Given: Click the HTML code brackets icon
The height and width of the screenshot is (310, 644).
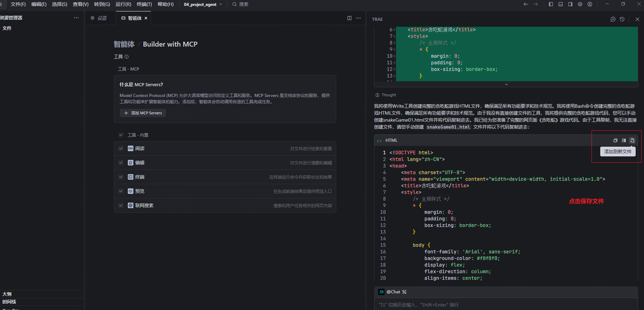Looking at the screenshot, I should click(x=379, y=141).
